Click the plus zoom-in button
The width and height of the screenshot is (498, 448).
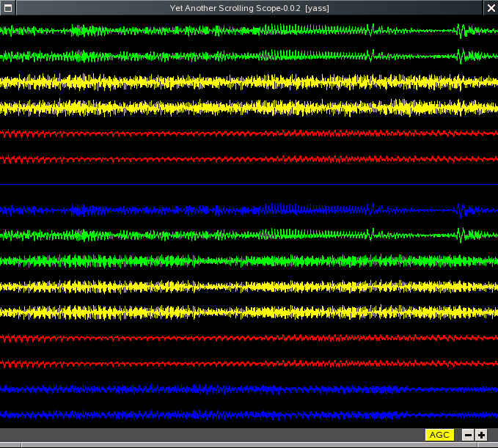click(x=481, y=435)
